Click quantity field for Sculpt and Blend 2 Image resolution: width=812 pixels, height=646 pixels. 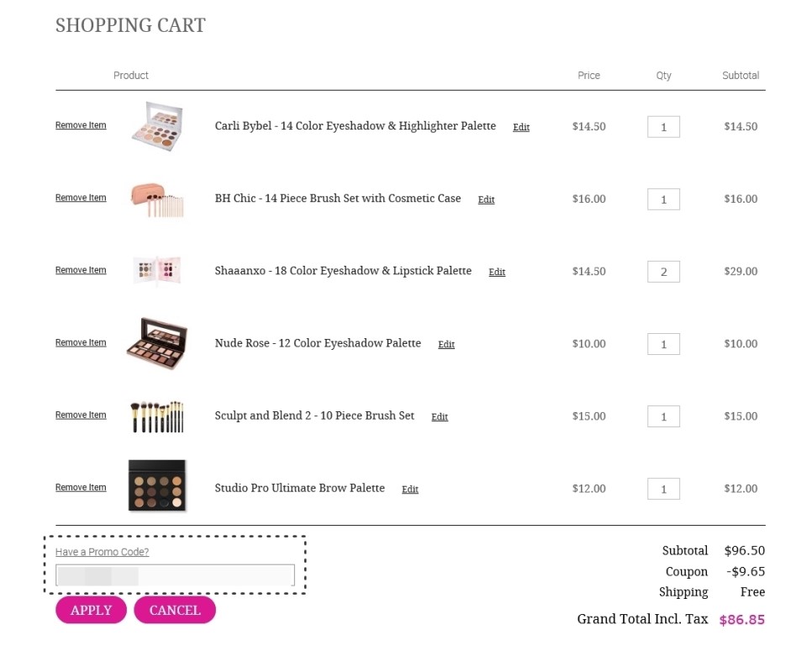coord(663,417)
